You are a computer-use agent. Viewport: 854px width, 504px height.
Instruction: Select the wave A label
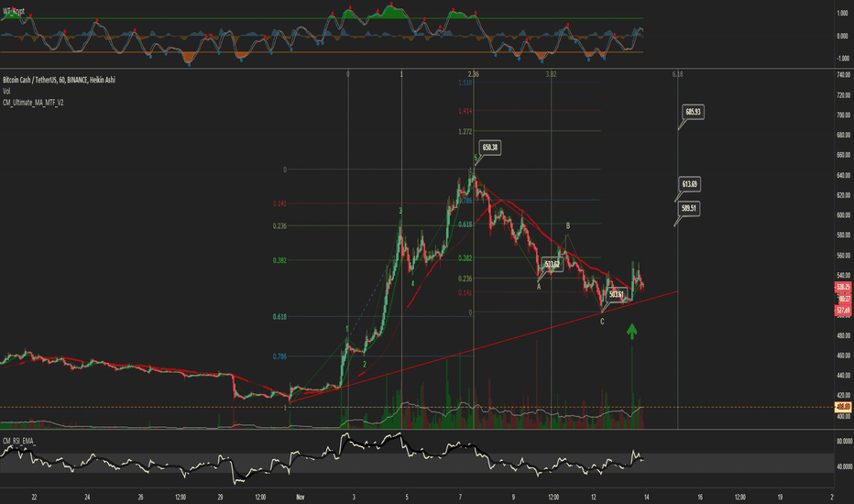tap(539, 287)
